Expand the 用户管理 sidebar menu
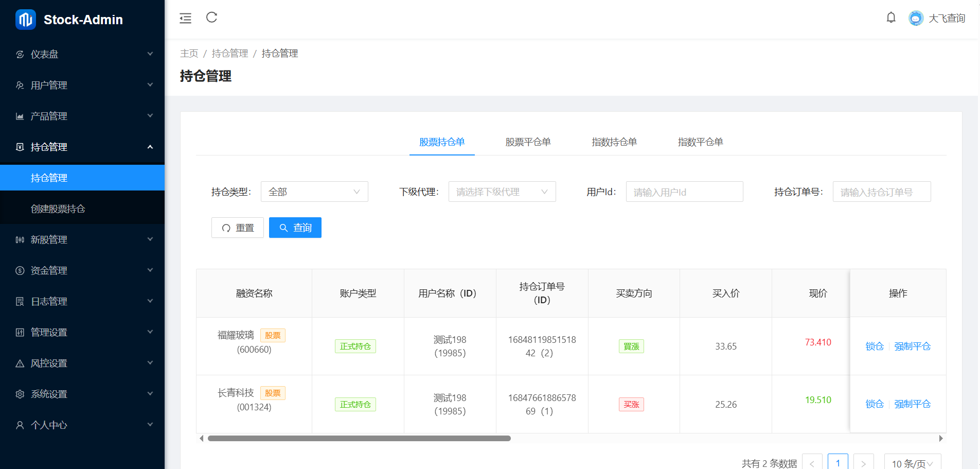Viewport: 980px width, 469px height. pyautogui.click(x=82, y=85)
